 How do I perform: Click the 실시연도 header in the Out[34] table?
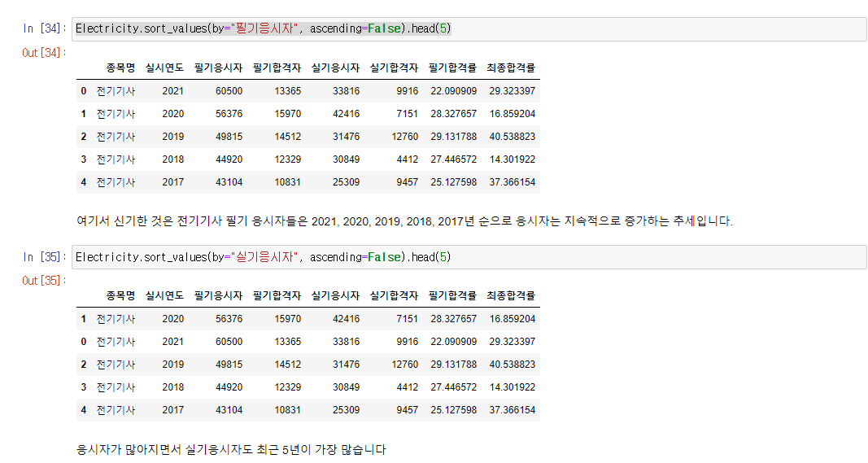point(164,68)
